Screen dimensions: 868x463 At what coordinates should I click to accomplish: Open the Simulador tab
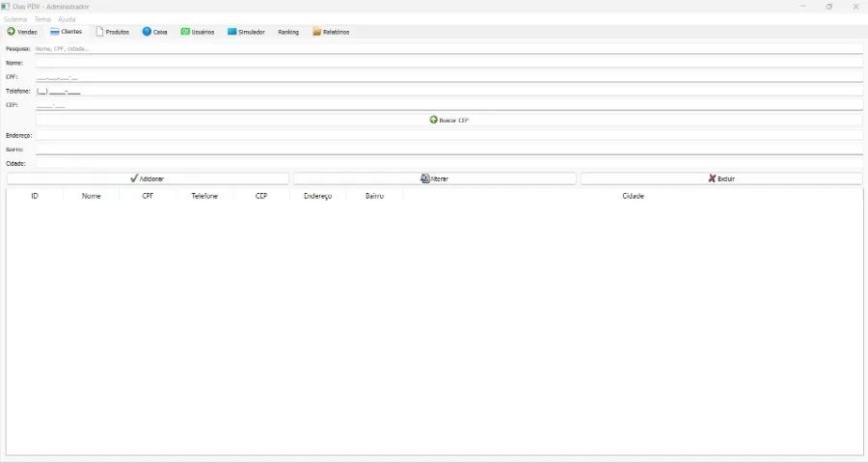(x=246, y=32)
